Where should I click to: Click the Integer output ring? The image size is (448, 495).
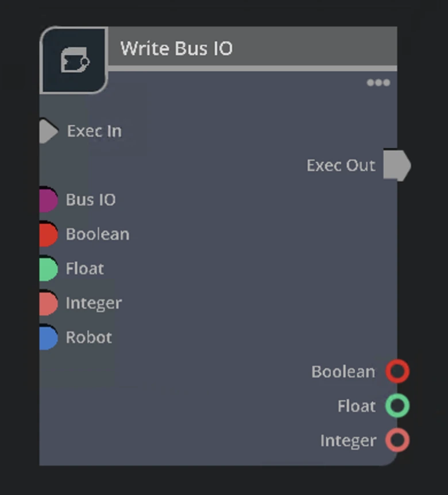pos(397,440)
